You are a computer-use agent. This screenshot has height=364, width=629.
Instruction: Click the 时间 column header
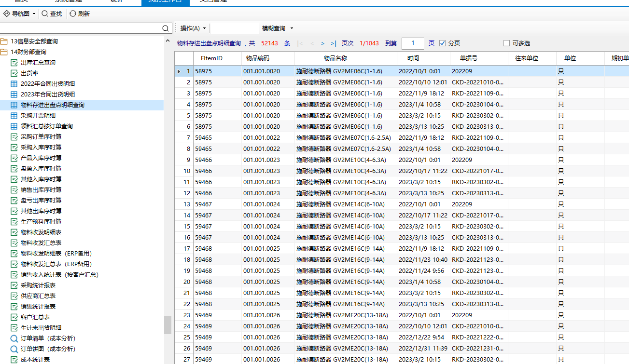[x=413, y=58]
